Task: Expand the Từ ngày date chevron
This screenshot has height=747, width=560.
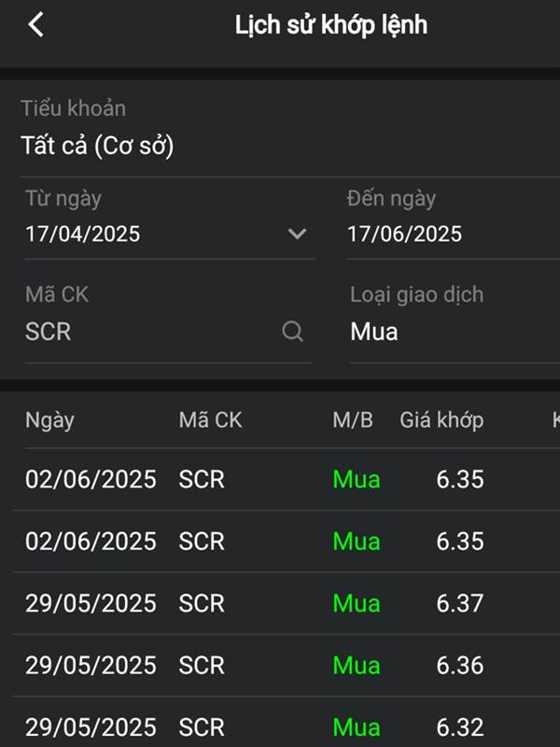Action: [x=297, y=233]
